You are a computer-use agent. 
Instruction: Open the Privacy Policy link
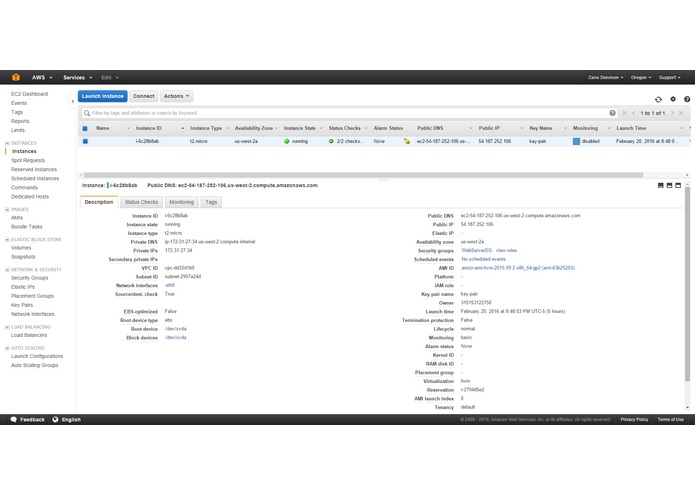point(634,419)
